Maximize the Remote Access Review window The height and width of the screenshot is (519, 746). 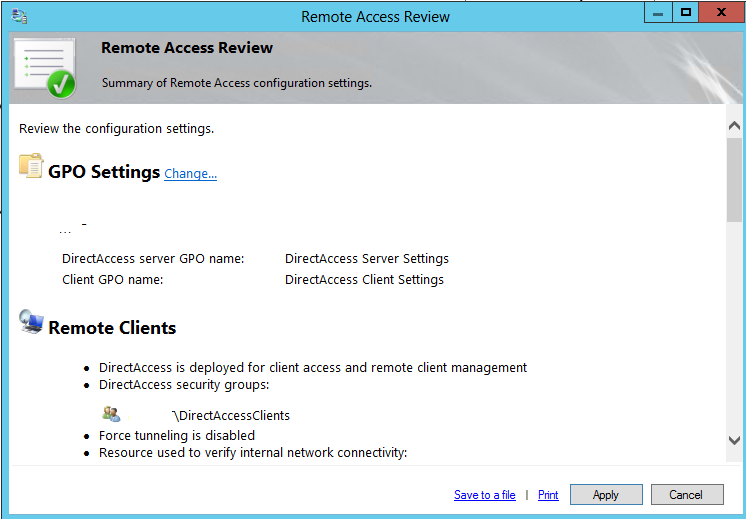686,13
